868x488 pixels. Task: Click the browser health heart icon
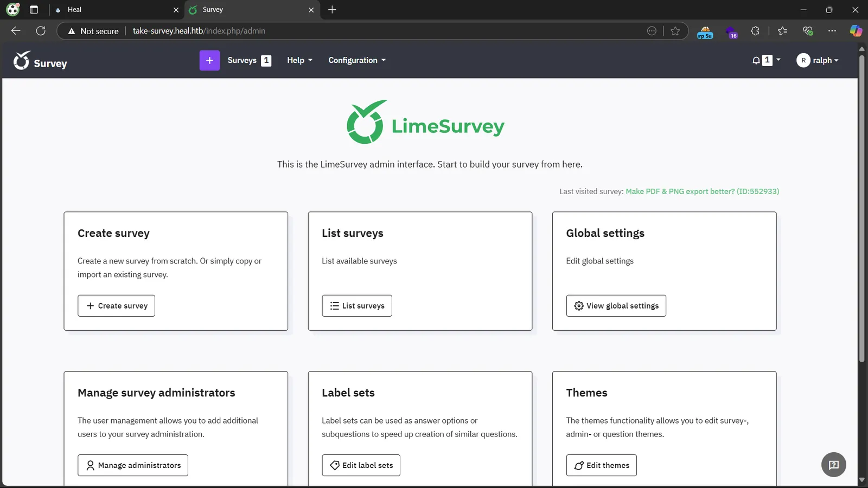(807, 31)
